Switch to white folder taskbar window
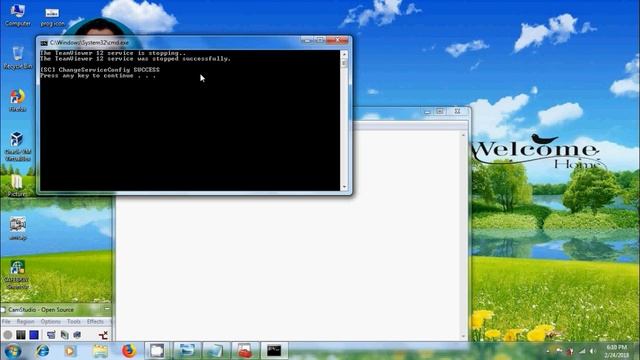This screenshot has height=360, width=640. pos(157,351)
